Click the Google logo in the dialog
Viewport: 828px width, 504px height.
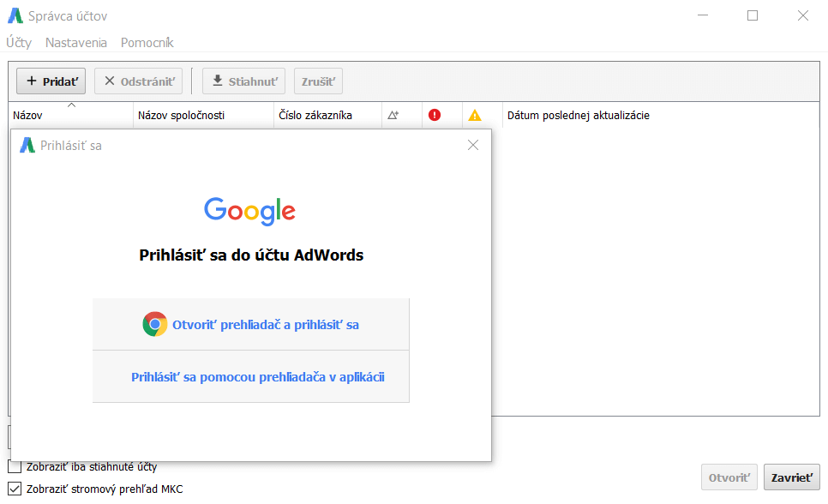tap(249, 212)
